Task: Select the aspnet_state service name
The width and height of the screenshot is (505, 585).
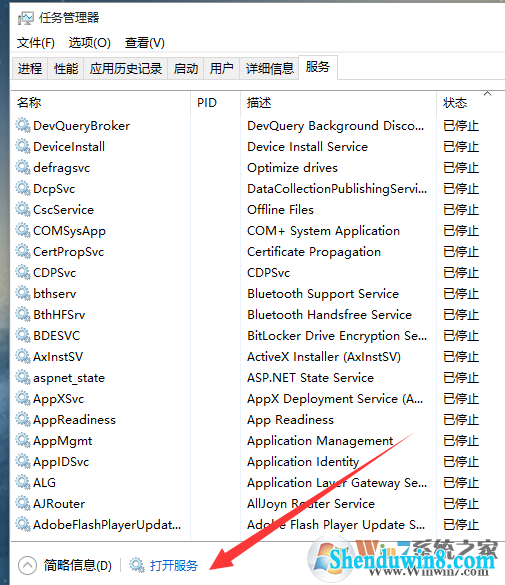Action: (x=69, y=378)
